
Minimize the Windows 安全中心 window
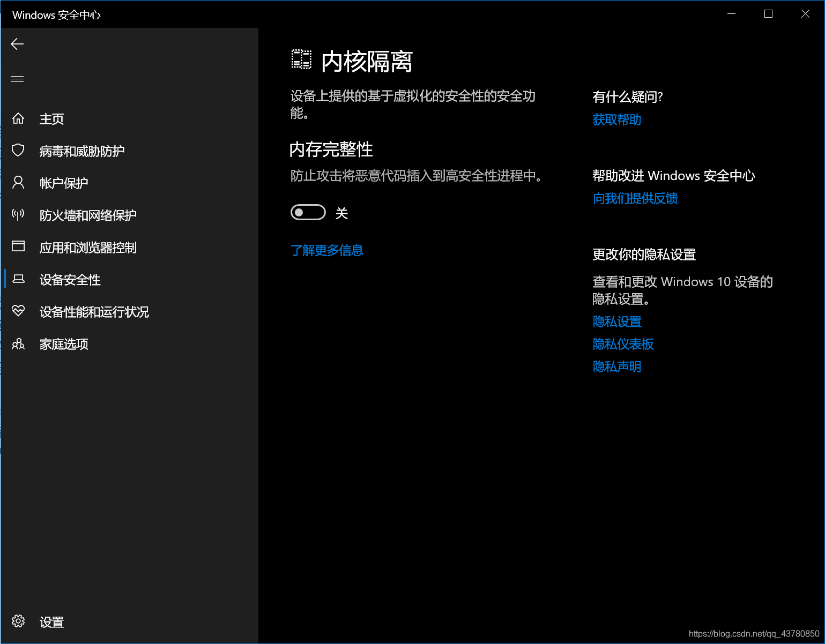[731, 14]
